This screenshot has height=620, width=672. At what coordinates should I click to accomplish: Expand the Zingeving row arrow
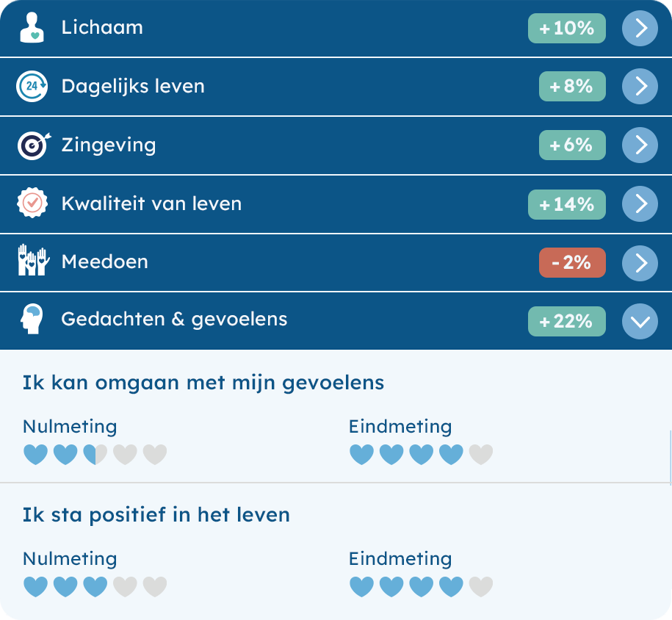(x=640, y=145)
